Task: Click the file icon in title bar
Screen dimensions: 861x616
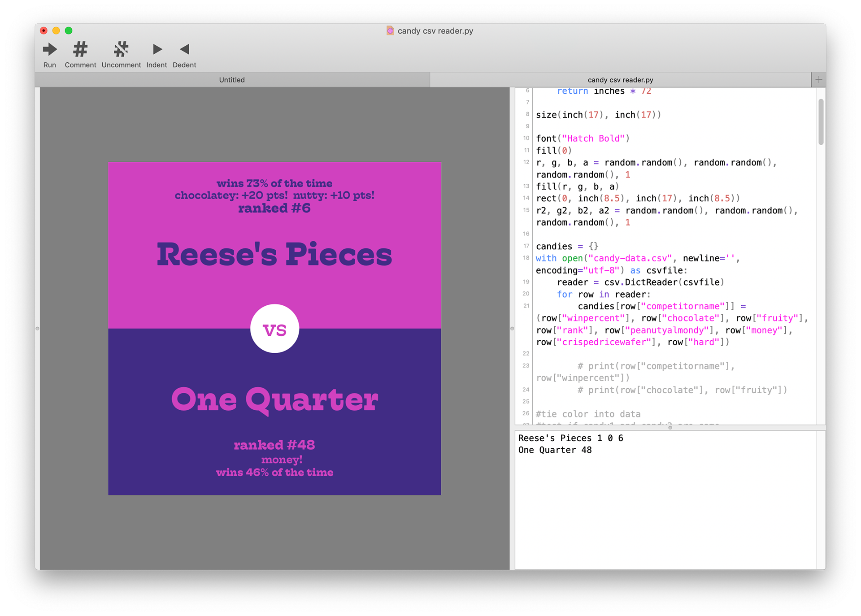Action: click(390, 30)
